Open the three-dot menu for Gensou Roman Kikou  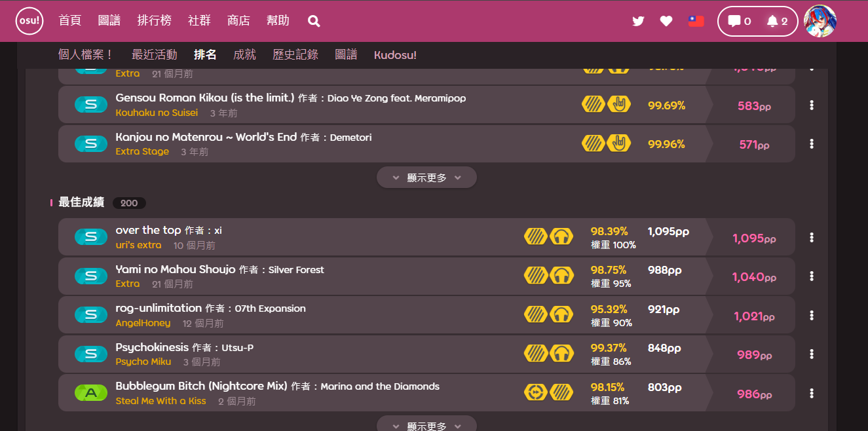pyautogui.click(x=812, y=105)
